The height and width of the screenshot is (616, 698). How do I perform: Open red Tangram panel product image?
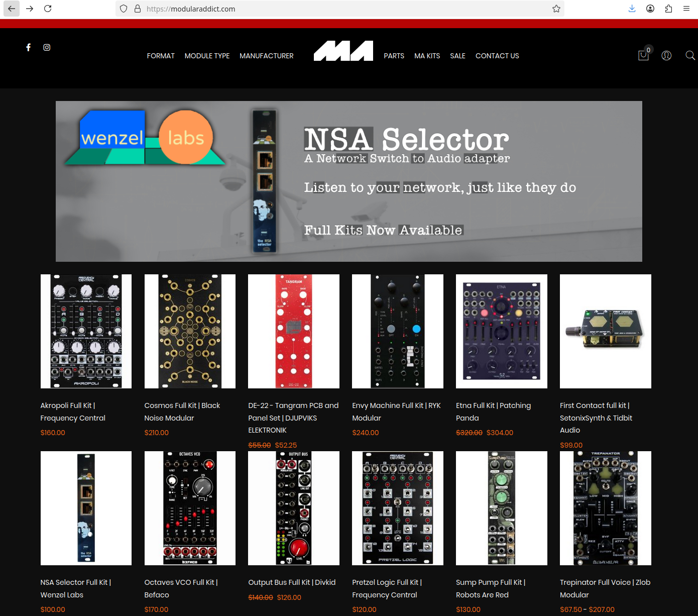pyautogui.click(x=294, y=331)
